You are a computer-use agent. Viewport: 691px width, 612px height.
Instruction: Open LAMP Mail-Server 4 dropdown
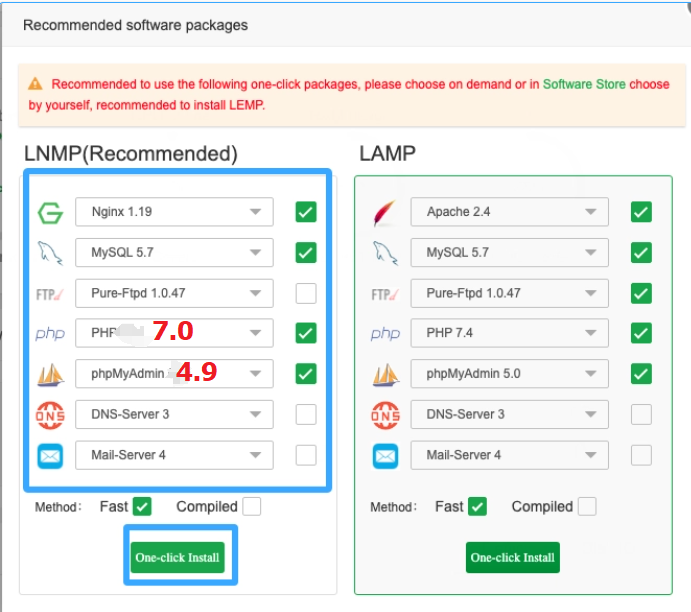click(510, 455)
